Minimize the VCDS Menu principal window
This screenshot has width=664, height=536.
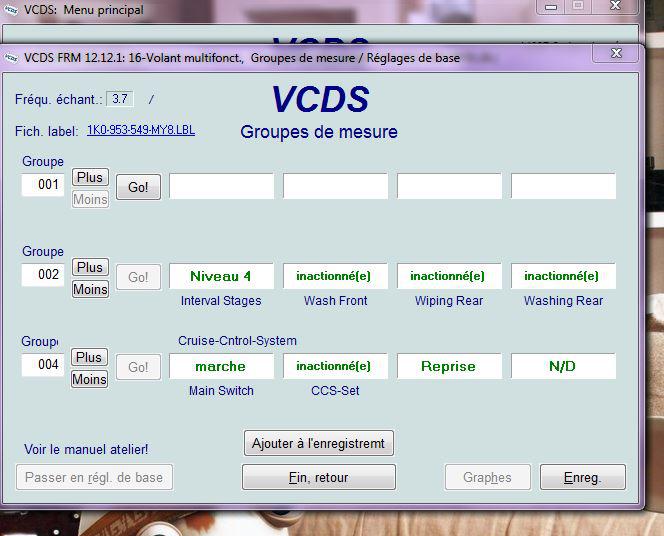[x=551, y=6]
